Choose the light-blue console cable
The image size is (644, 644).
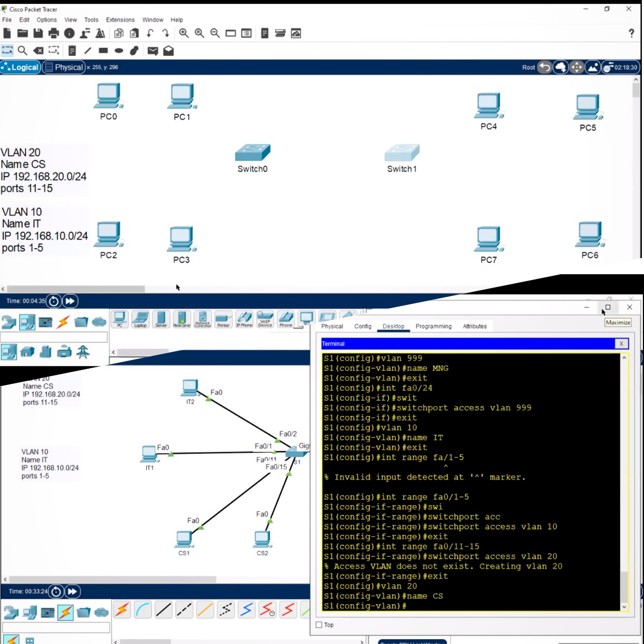[x=143, y=610]
